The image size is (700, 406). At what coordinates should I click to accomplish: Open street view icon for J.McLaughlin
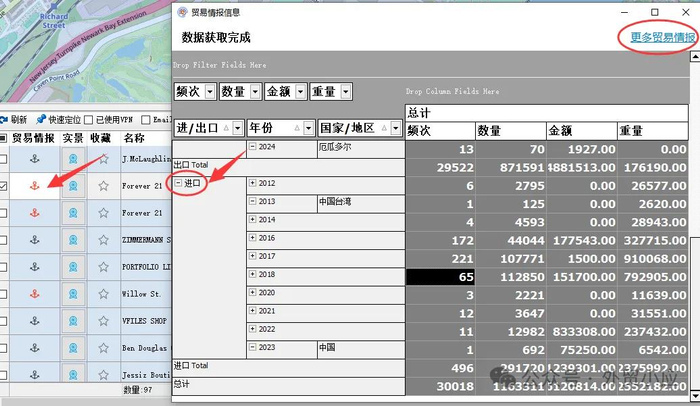click(x=73, y=159)
